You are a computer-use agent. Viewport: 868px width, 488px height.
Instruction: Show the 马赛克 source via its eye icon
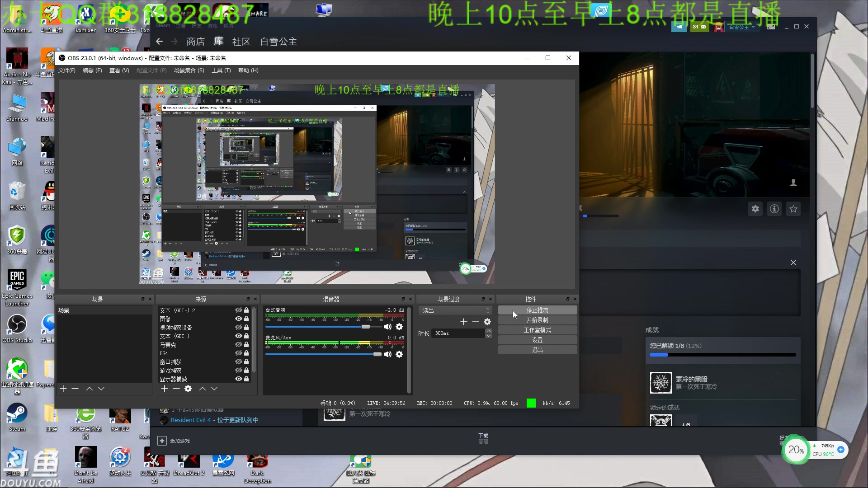[238, 344]
